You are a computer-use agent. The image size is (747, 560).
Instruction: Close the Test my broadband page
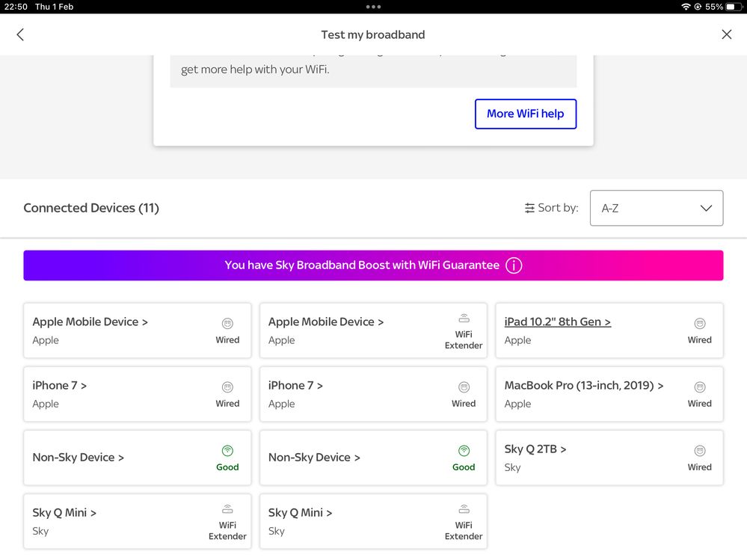(726, 34)
